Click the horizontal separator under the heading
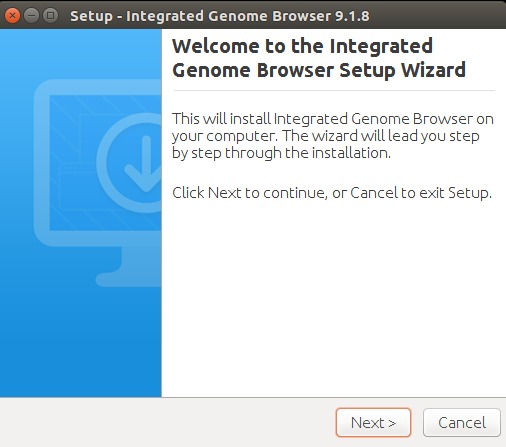This screenshot has width=506, height=447. (334, 90)
